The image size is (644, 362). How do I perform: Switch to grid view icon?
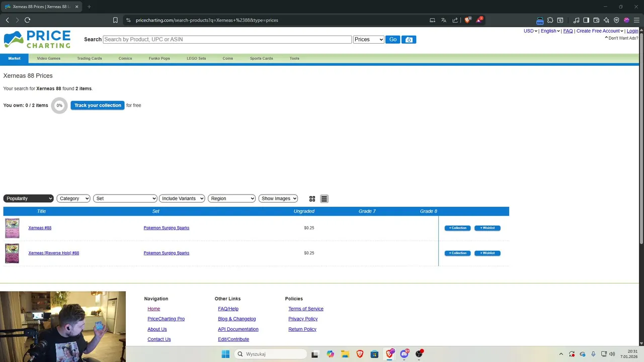312,199
